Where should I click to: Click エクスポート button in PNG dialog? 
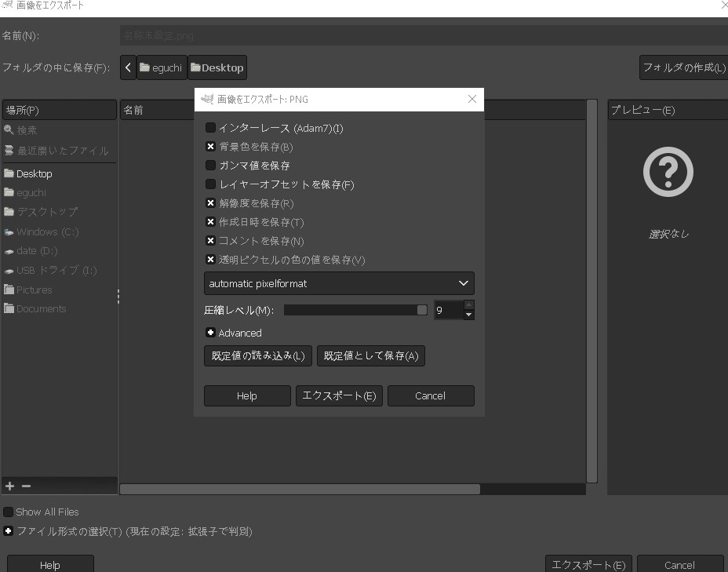pos(339,395)
